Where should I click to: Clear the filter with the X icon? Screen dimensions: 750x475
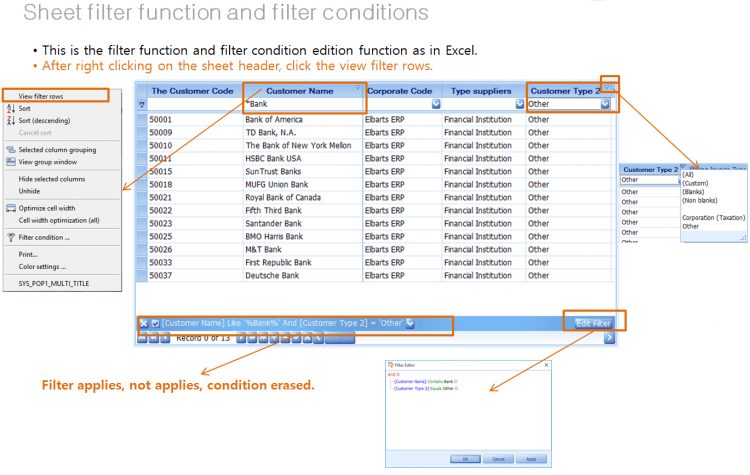point(143,323)
